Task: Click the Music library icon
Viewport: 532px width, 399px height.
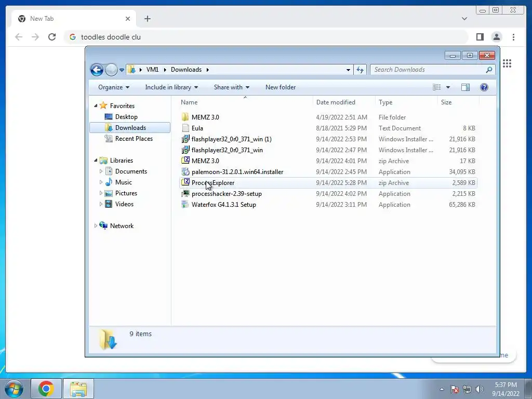Action: click(x=109, y=182)
